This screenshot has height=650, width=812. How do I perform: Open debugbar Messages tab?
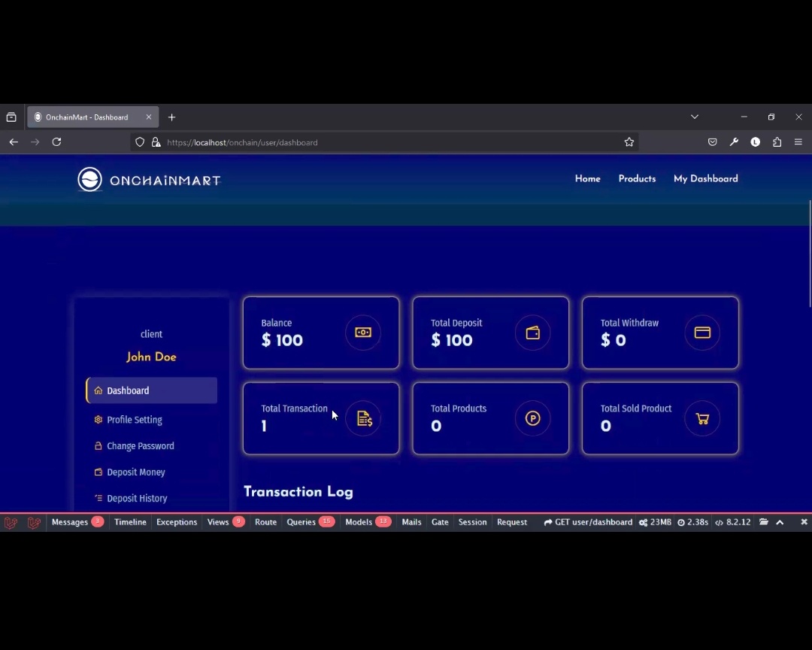[x=77, y=522]
